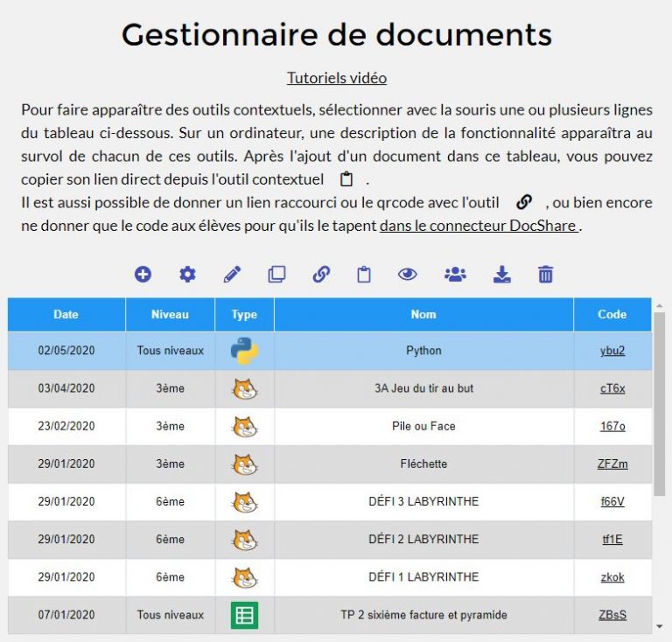Image resolution: width=672 pixels, height=642 pixels.
Task: Open settings with the gear icon
Action: [187, 275]
